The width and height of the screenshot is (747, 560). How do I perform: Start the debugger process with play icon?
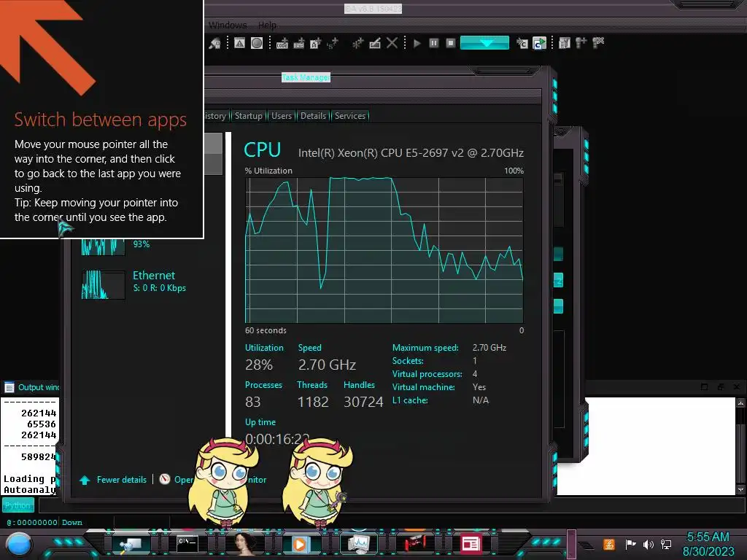pos(417,43)
